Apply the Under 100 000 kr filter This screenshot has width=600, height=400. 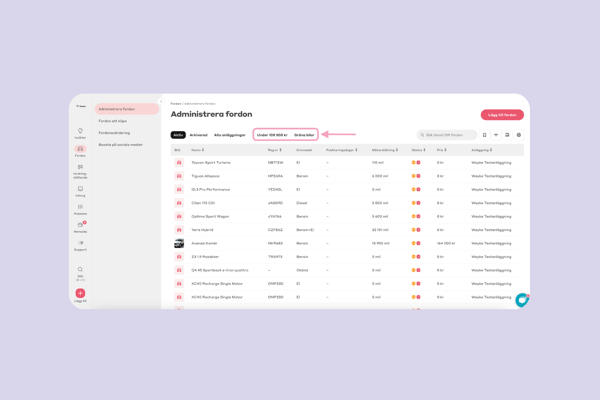pos(272,135)
